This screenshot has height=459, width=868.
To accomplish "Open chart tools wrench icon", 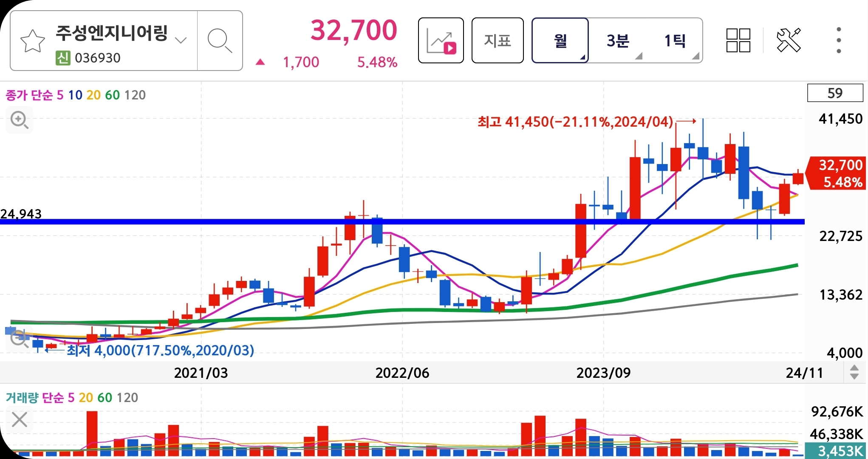I will click(x=789, y=41).
